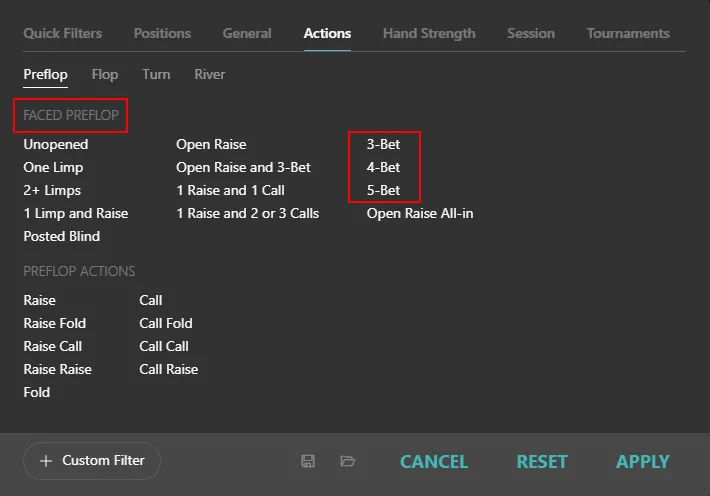710x496 pixels.
Task: Select the Call Raise preflop action
Action: (x=168, y=369)
